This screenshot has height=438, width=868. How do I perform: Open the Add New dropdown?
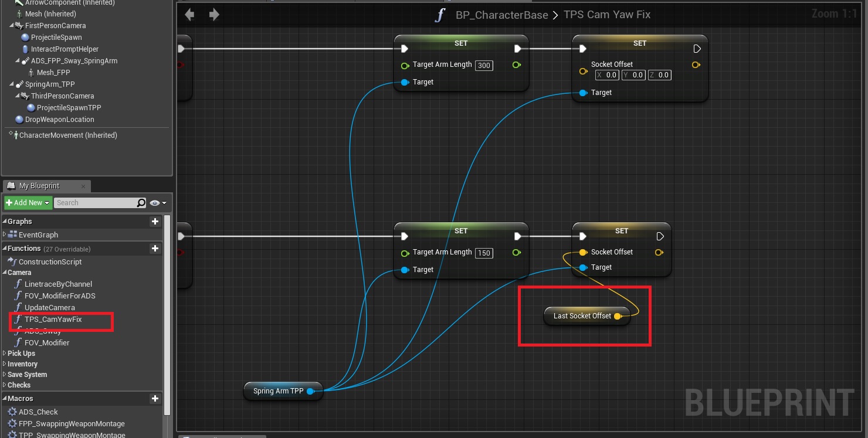click(28, 203)
